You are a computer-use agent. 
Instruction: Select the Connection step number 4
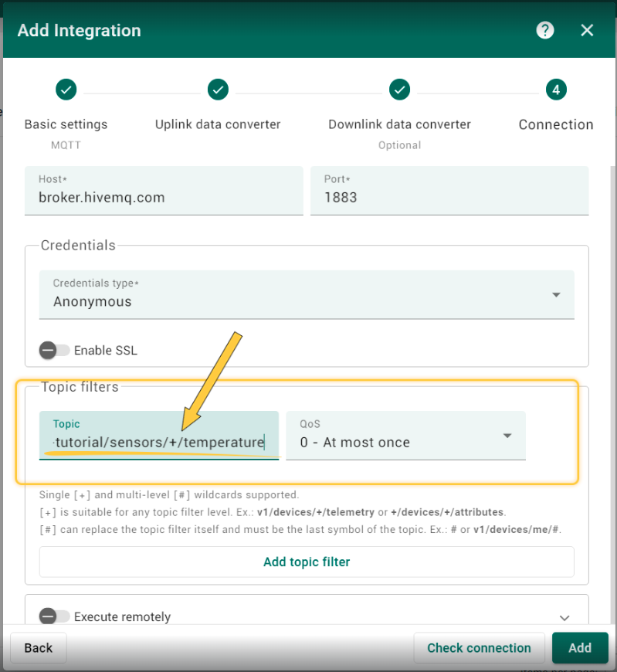coord(556,90)
